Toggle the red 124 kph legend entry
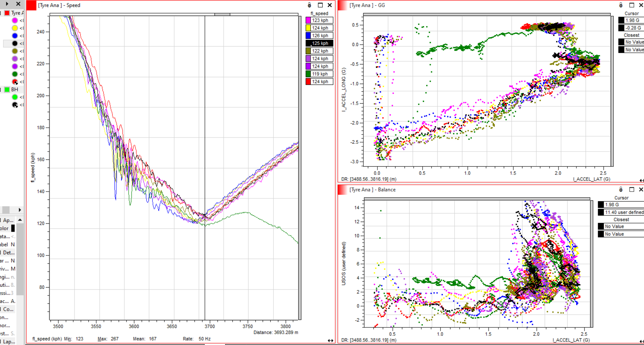644x345 pixels. pyautogui.click(x=320, y=81)
